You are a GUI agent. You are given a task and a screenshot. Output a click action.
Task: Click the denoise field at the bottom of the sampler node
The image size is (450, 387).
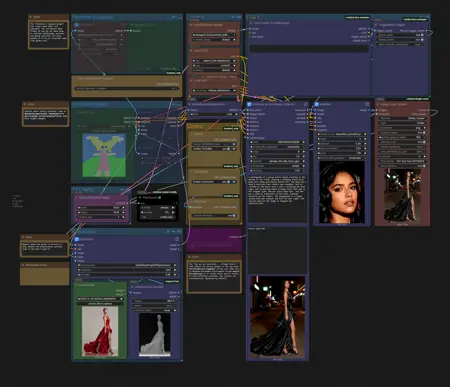(x=278, y=170)
